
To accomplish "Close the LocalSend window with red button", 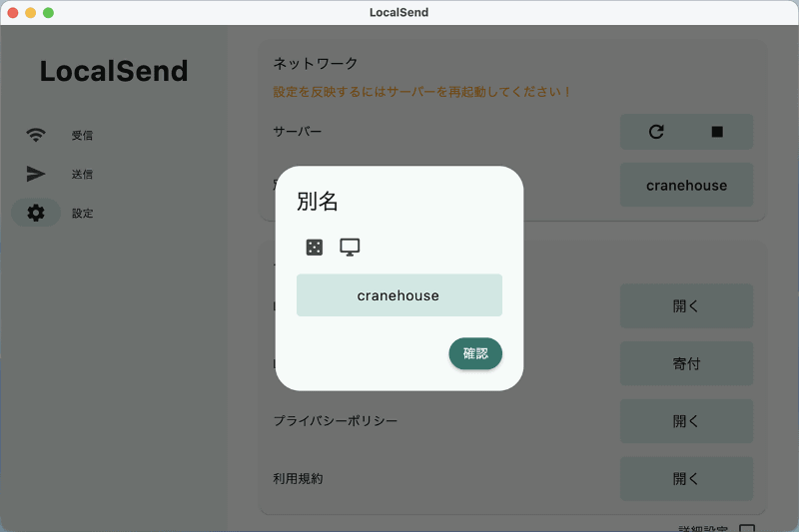I will pos(13,13).
